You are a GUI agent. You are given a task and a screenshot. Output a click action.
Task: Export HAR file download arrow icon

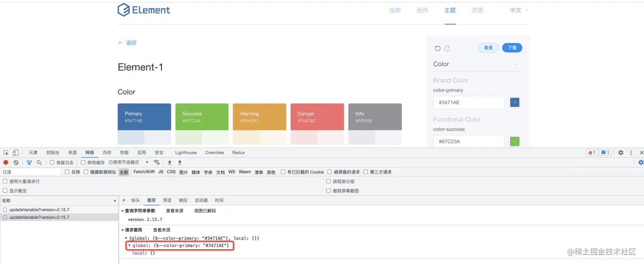click(x=180, y=162)
